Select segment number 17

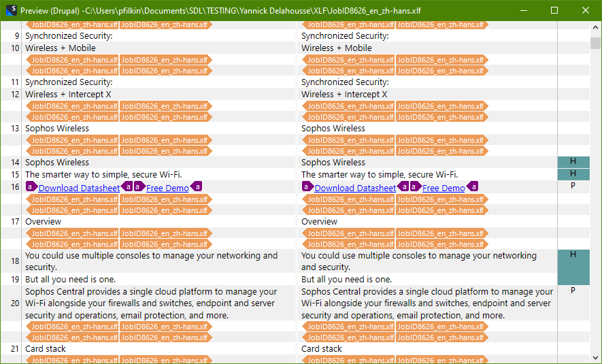tap(15, 222)
